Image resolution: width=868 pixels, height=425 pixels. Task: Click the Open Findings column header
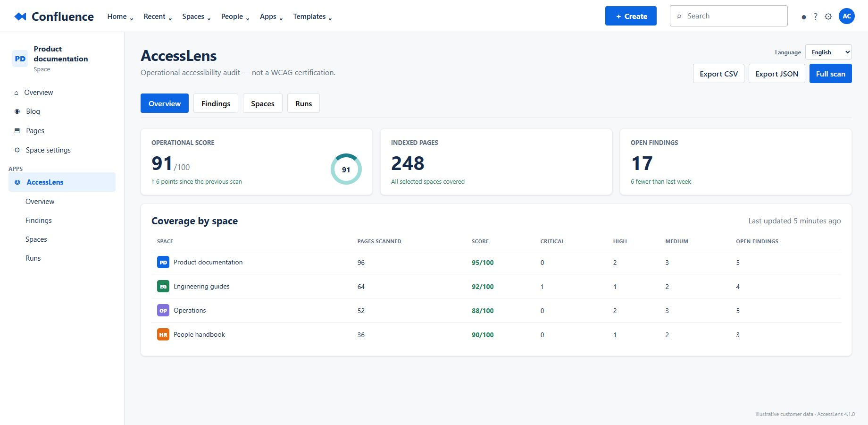click(x=757, y=241)
